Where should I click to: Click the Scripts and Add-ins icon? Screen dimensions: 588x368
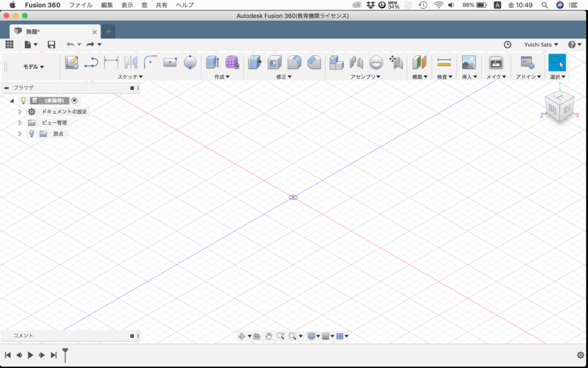point(527,62)
